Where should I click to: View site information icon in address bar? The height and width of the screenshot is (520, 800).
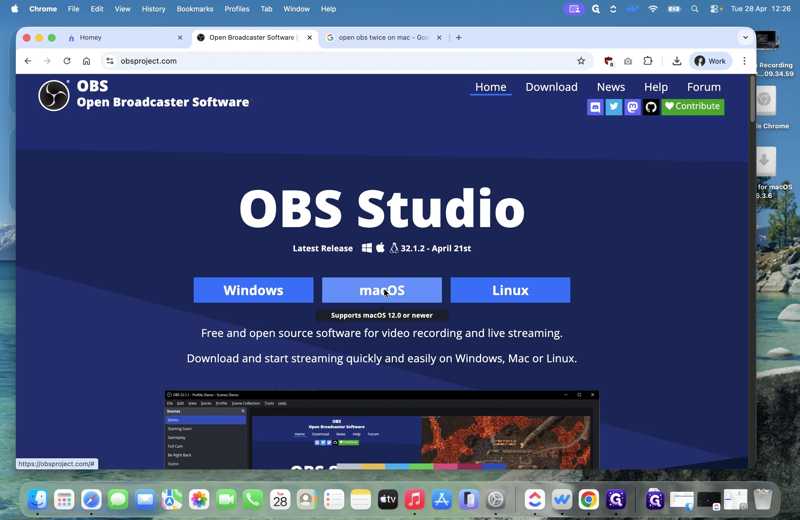[x=110, y=61]
